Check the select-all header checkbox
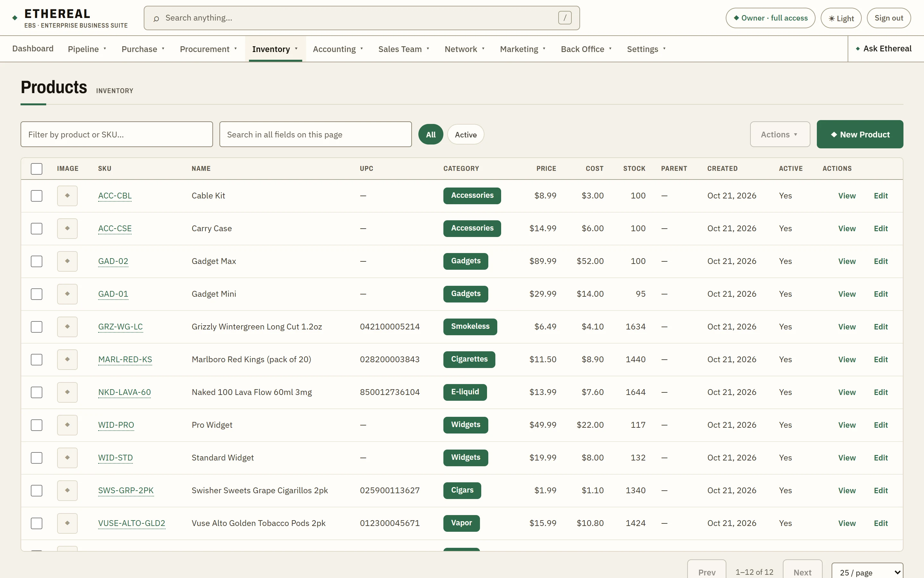The image size is (924, 578). tap(37, 169)
